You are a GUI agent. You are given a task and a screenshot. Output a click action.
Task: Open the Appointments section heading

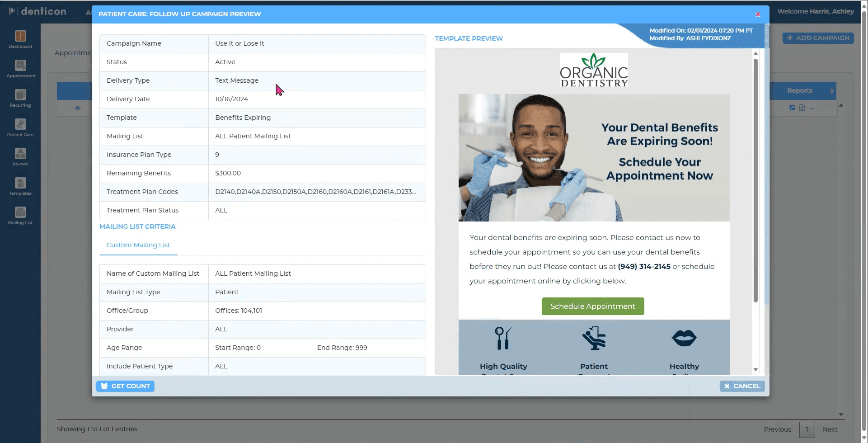click(x=73, y=52)
